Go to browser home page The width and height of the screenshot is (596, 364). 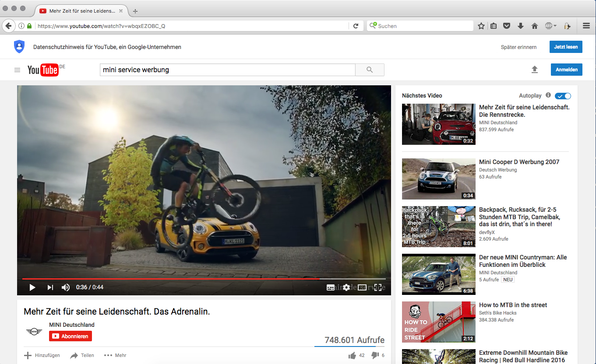pos(534,26)
